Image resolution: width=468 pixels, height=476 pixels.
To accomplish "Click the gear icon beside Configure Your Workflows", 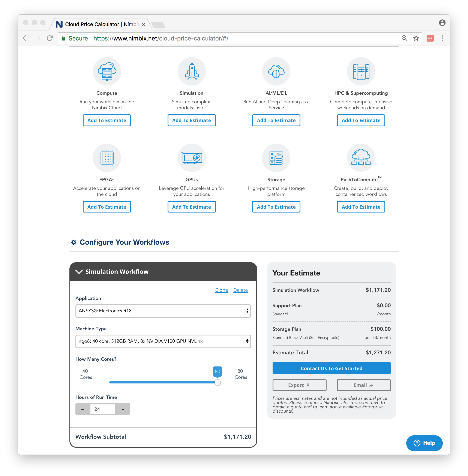I will pos(73,242).
